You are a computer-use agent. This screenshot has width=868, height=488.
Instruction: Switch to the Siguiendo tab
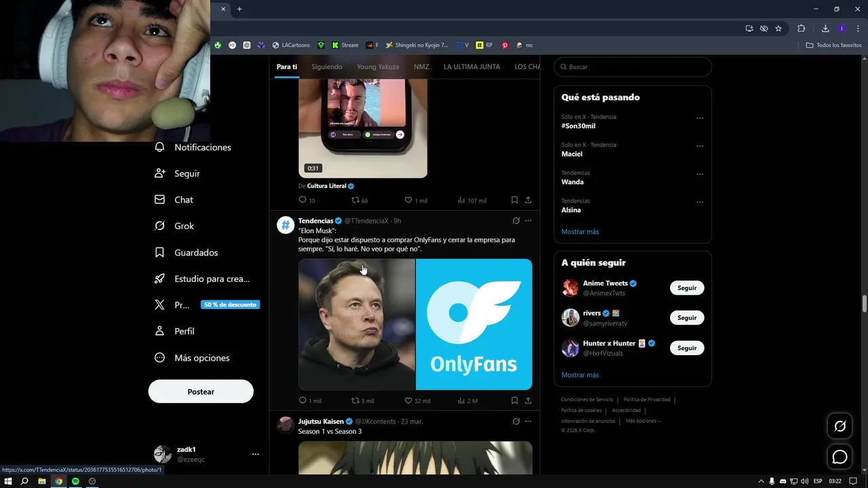tap(327, 66)
